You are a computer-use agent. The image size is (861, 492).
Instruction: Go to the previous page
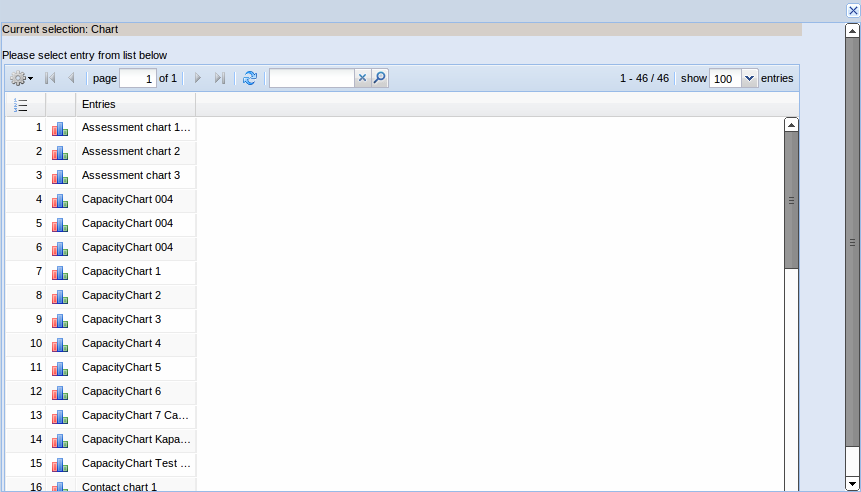(x=71, y=78)
